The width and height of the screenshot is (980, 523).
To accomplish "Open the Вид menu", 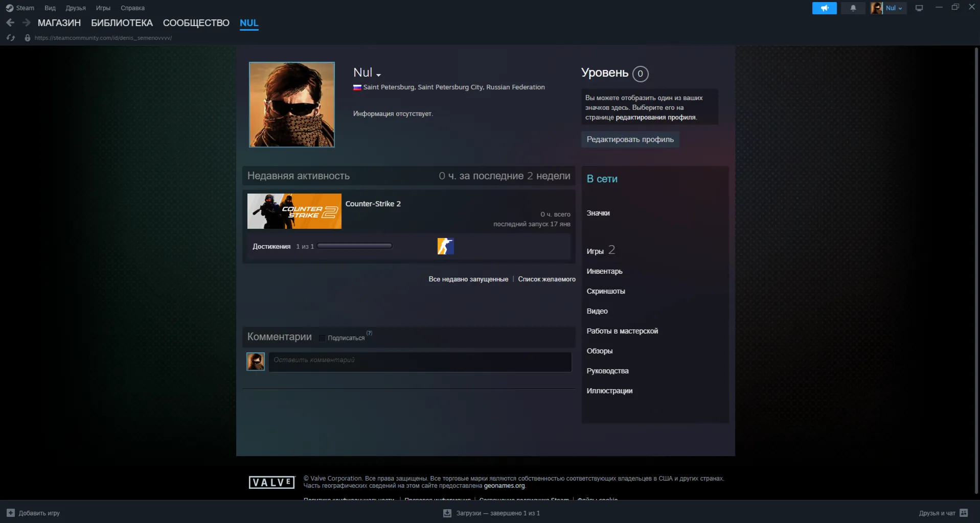I will coord(50,8).
